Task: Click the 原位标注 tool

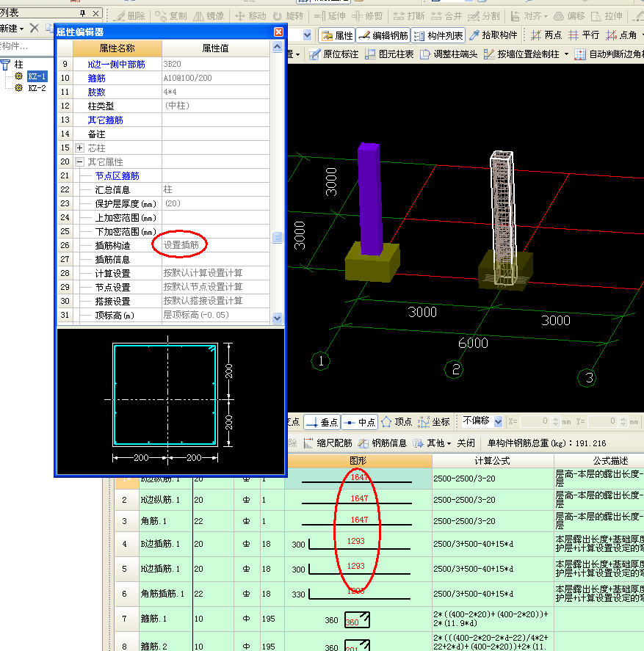Action: click(x=333, y=54)
